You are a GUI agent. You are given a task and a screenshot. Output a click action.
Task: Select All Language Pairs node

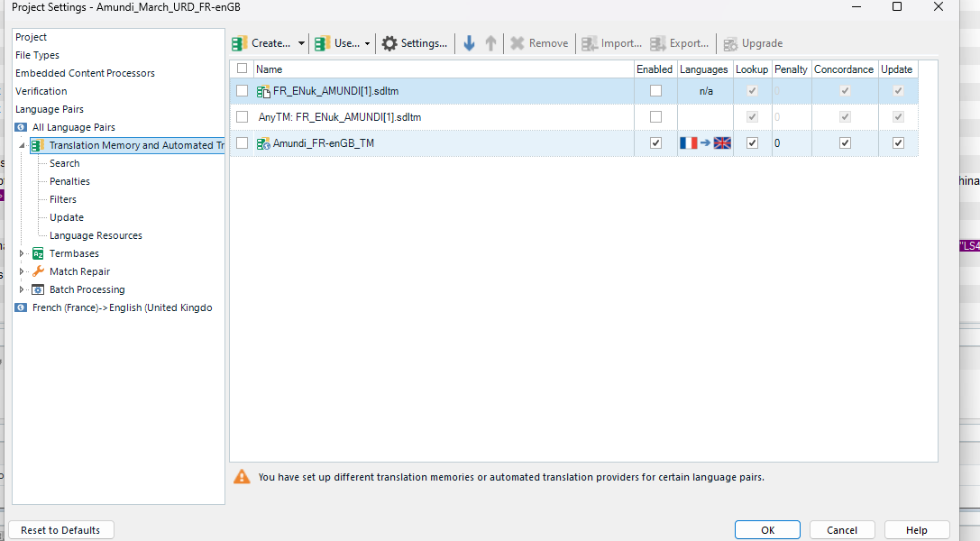point(74,127)
